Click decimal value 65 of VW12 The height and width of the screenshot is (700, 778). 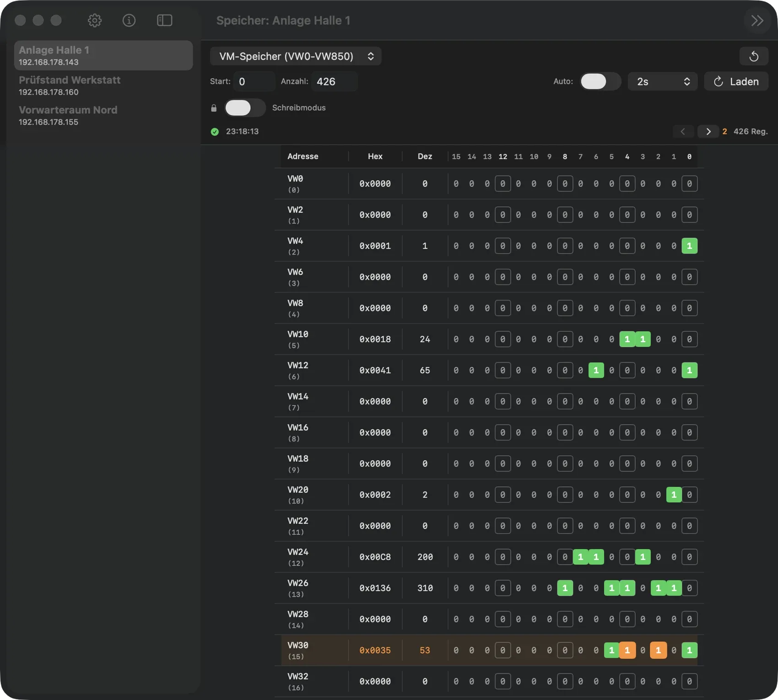tap(425, 371)
